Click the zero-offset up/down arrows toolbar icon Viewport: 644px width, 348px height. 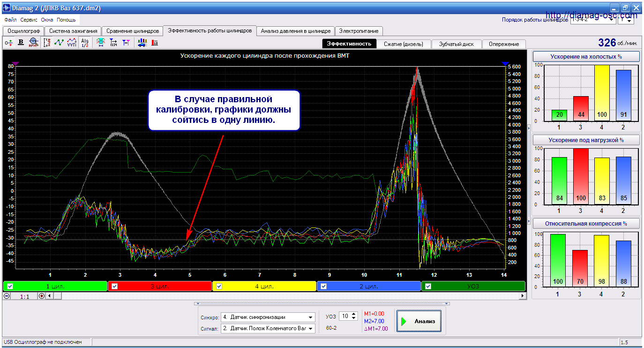tap(8, 43)
